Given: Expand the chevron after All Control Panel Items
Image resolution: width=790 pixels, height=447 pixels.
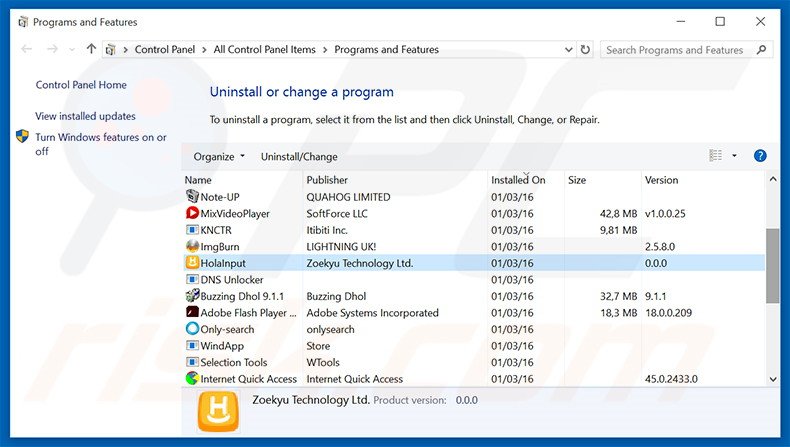Looking at the screenshot, I should pyautogui.click(x=325, y=49).
